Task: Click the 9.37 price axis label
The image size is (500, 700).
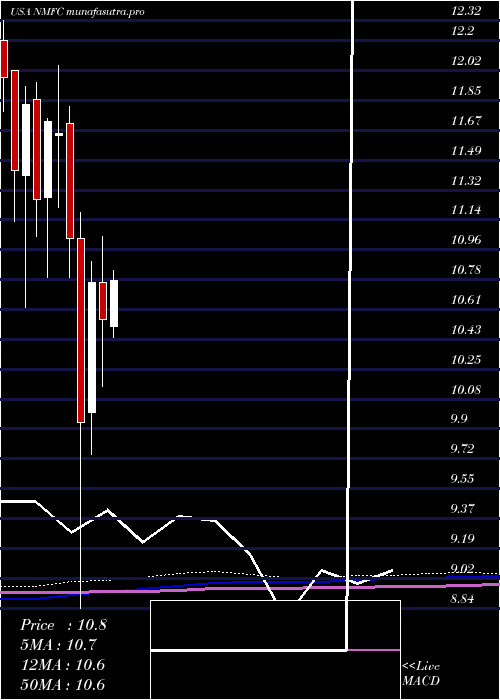Action: (462, 508)
